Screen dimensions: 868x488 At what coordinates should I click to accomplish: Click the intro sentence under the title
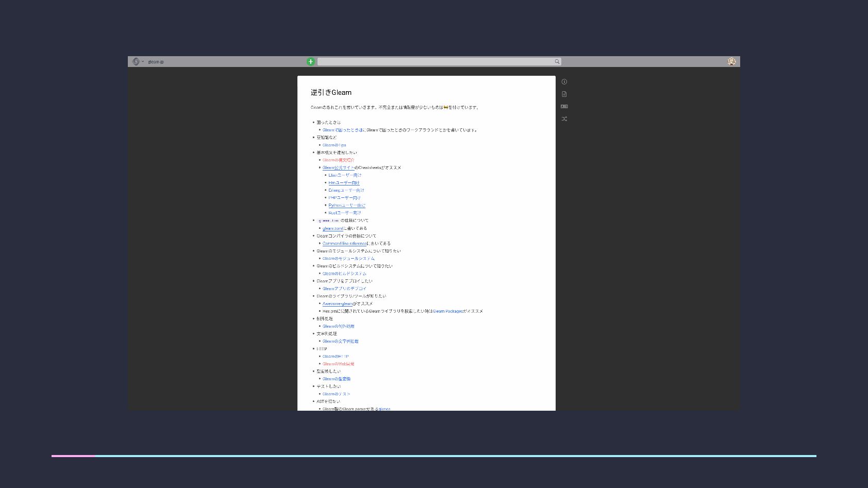(x=395, y=108)
